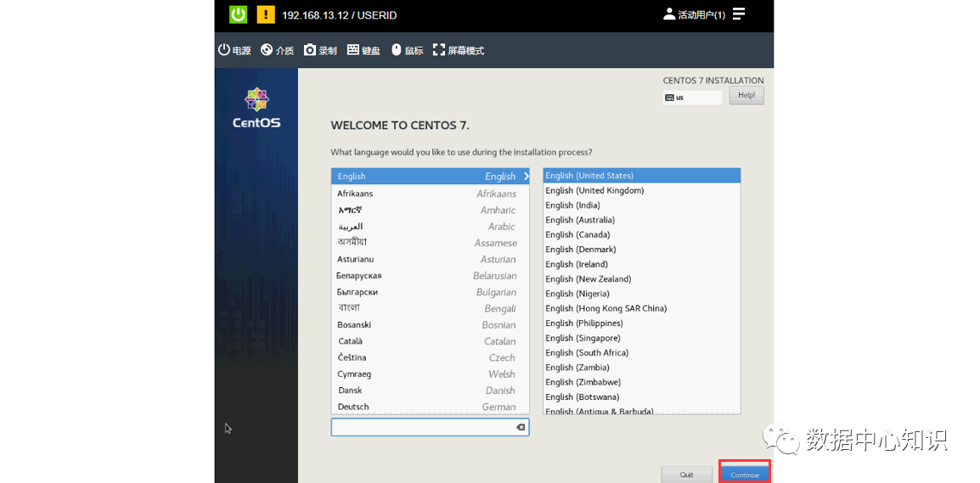Choose English (New Zealand) locale
Screen dimensions: 980x483
pos(642,278)
